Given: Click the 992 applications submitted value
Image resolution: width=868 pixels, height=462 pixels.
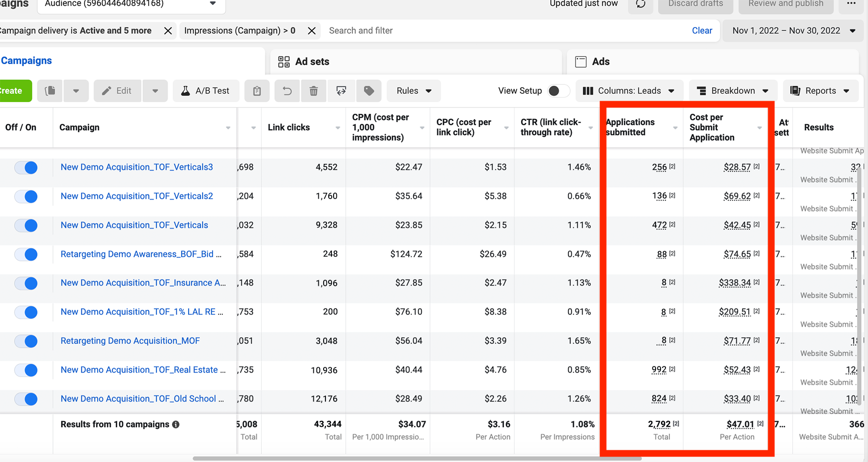Looking at the screenshot, I should pos(659,370).
